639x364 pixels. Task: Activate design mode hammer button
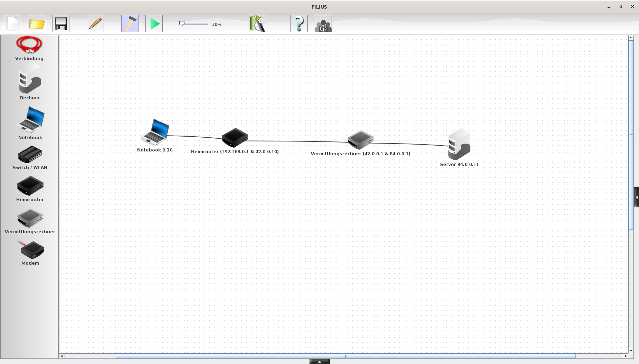[130, 24]
